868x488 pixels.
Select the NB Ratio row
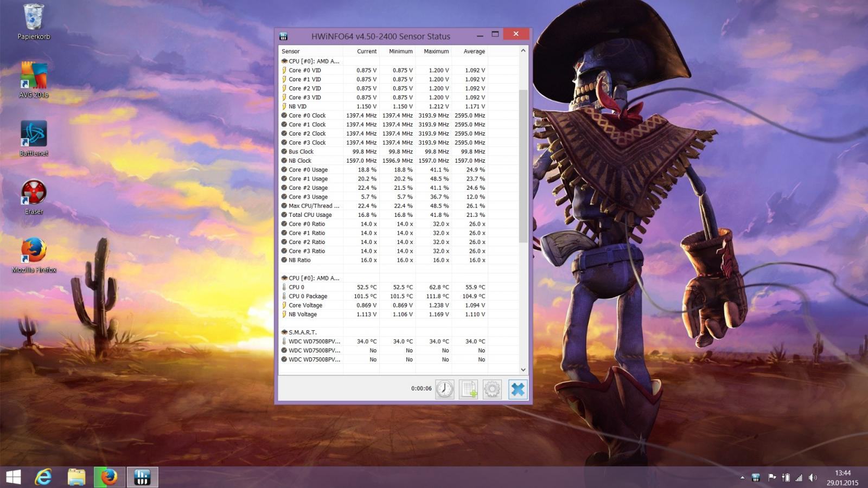[383, 260]
